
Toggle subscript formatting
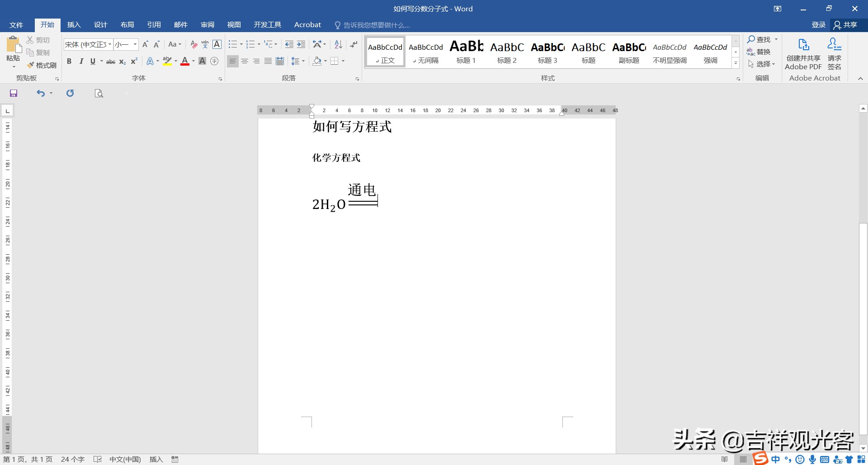tap(121, 61)
